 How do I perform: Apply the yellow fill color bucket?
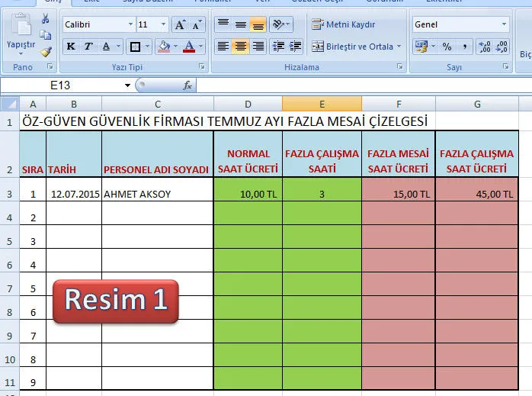164,47
